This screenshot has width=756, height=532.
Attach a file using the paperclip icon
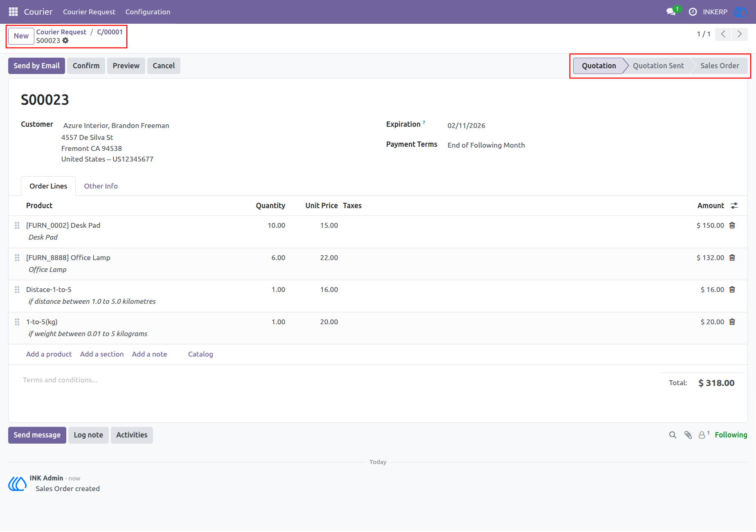[688, 435]
